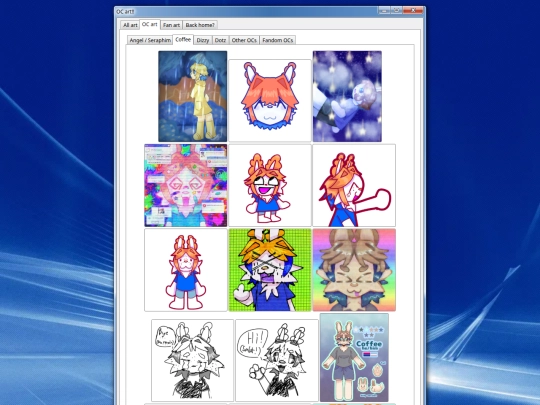
Task: View the standing chibi with white boots artwork
Action: 186,270
